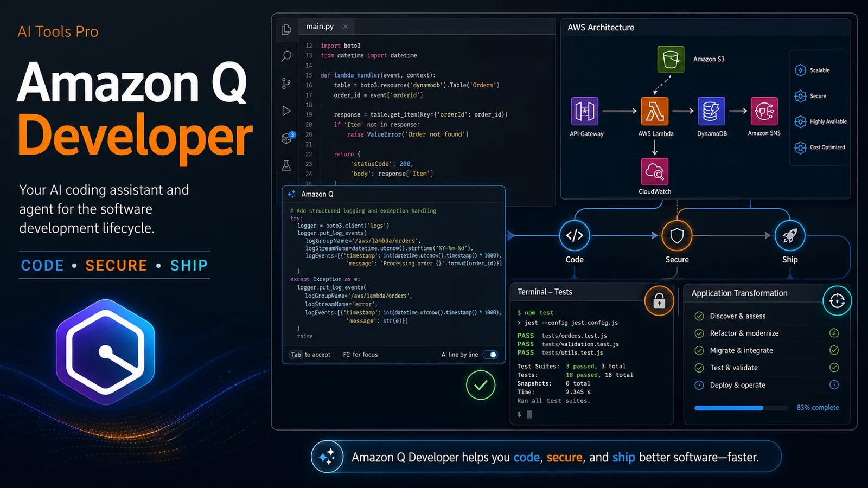Screen dimensions: 868x488
Task: Click F2 for focus hint
Action: coord(360,355)
